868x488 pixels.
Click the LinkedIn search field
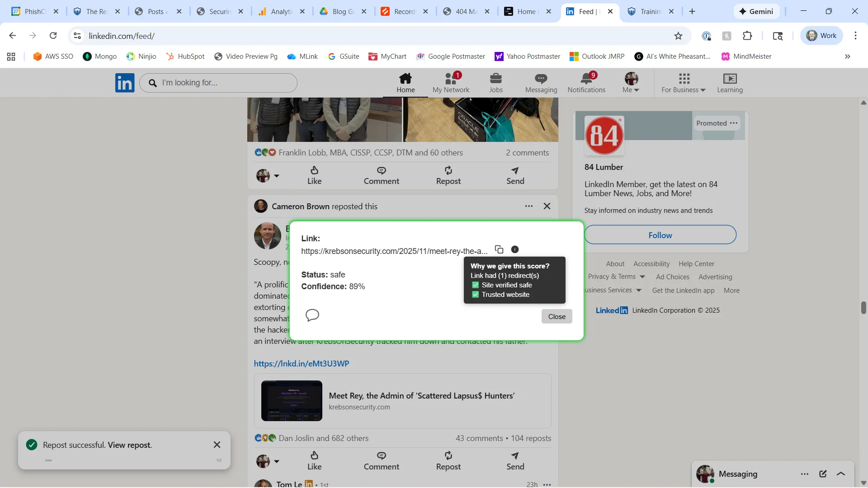(219, 83)
